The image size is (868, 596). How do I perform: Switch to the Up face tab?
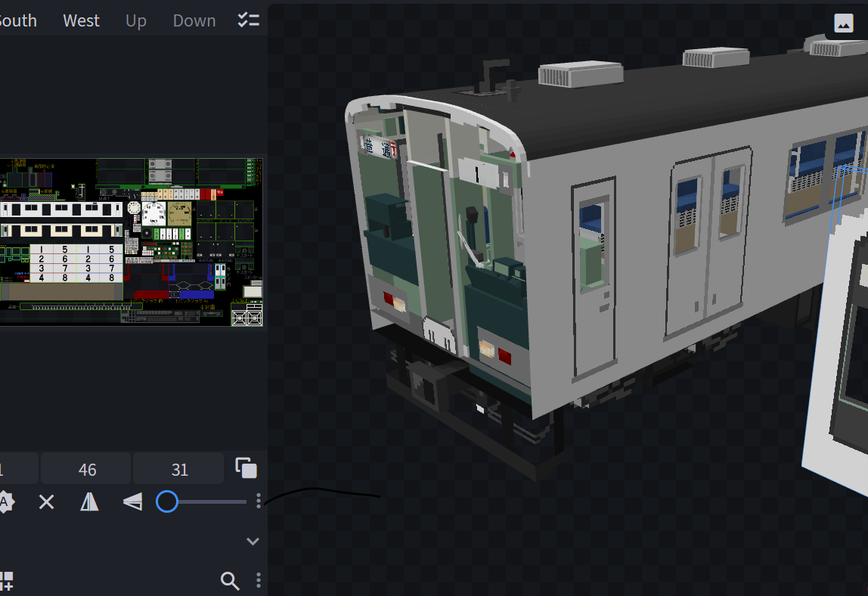(x=135, y=20)
